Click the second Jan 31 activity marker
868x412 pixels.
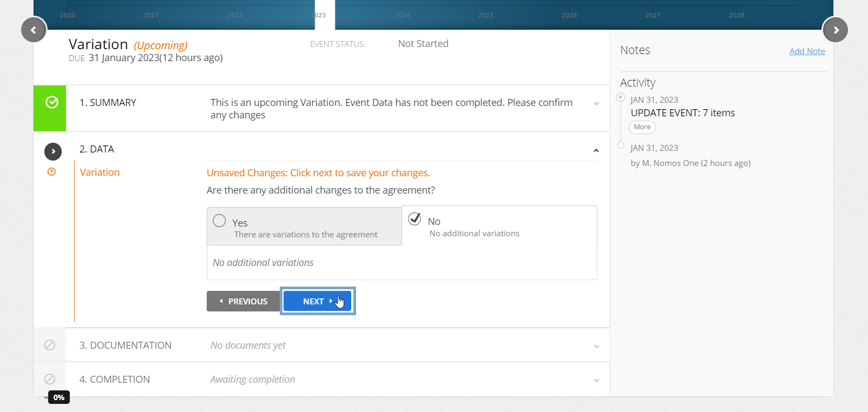tap(621, 145)
